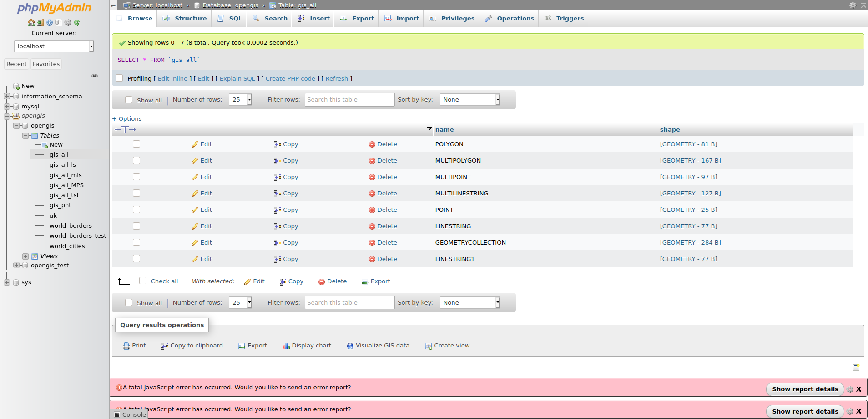This screenshot has width=868, height=419.
Task: Click the Copy icon for MULTIPOINT row
Action: point(278,177)
